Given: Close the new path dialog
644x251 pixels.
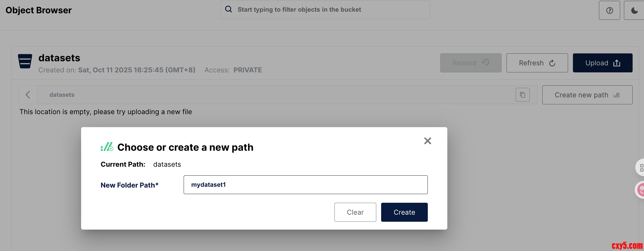Looking at the screenshot, I should [428, 141].
